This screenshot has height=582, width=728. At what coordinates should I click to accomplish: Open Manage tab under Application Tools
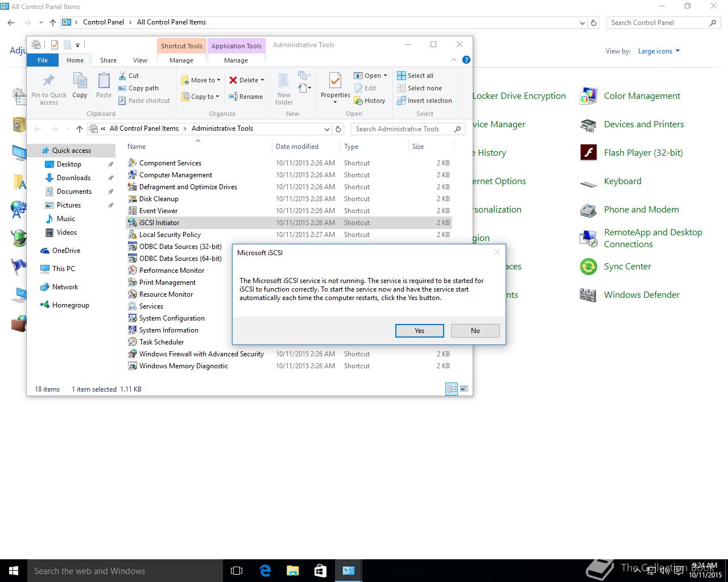click(x=236, y=60)
